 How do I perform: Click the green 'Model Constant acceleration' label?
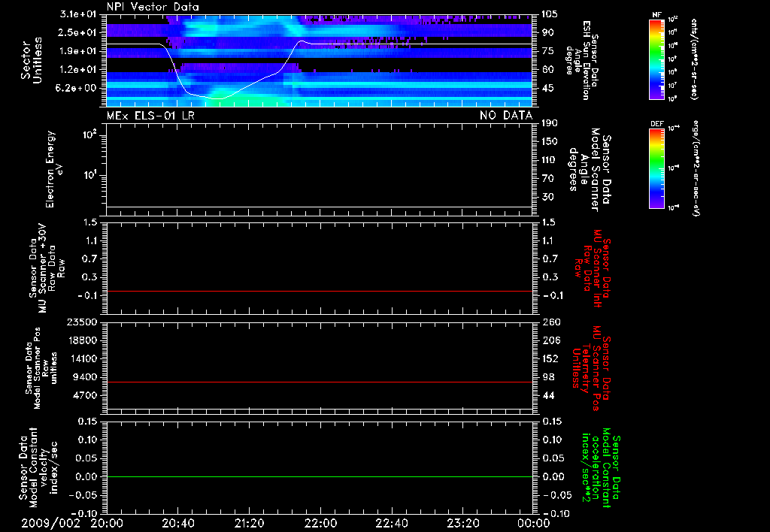[601, 467]
